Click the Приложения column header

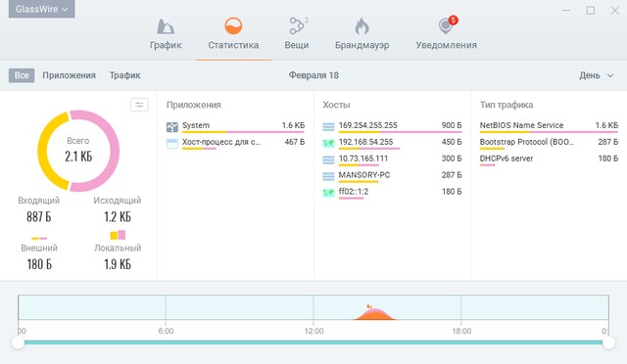click(194, 105)
